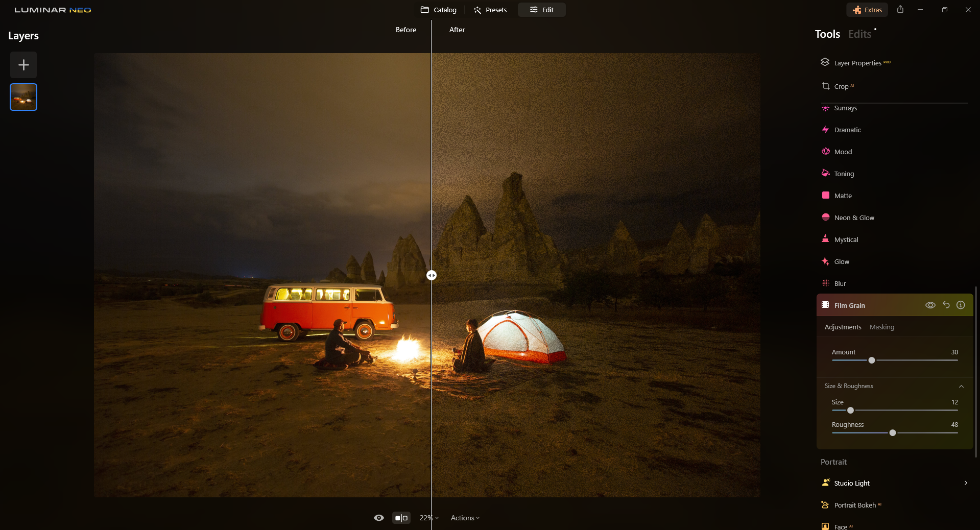Add a new layer with plus button
Image resolution: width=980 pixels, height=530 pixels.
pos(23,65)
